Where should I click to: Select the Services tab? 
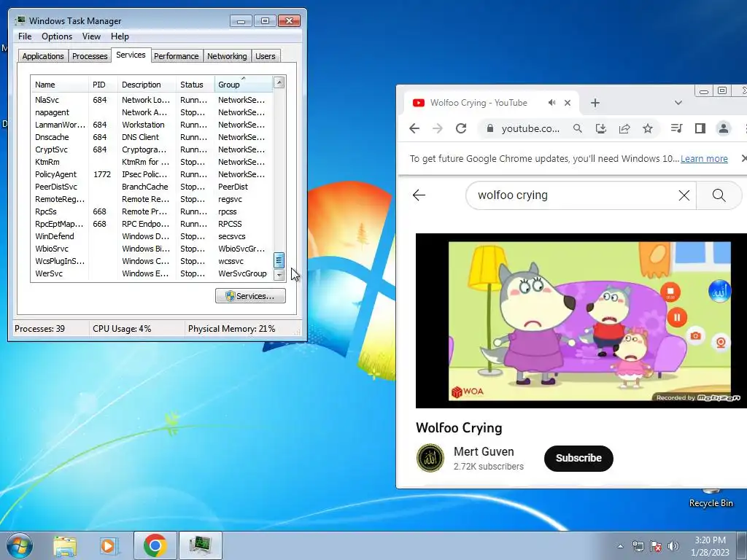coord(131,55)
